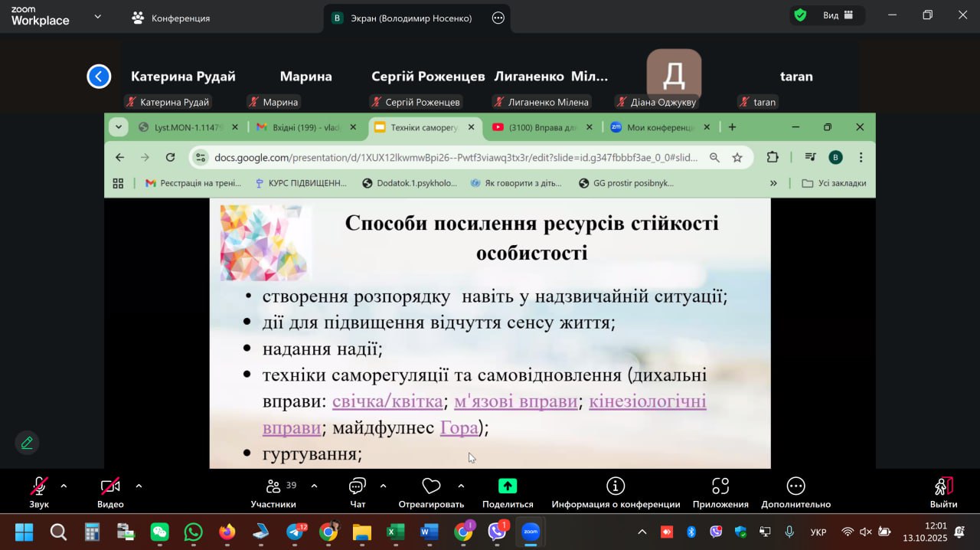
Task: Open the Participants panel icon
Action: [273, 486]
